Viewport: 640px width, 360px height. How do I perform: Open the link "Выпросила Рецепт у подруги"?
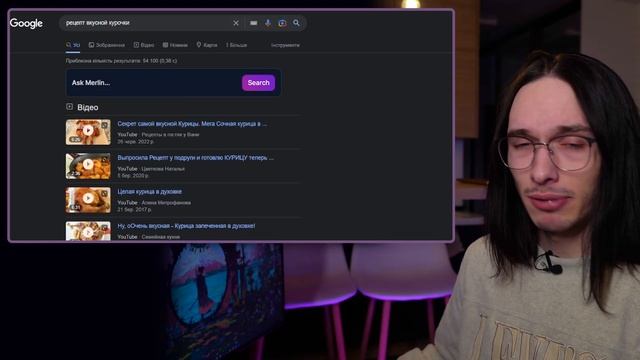point(196,158)
